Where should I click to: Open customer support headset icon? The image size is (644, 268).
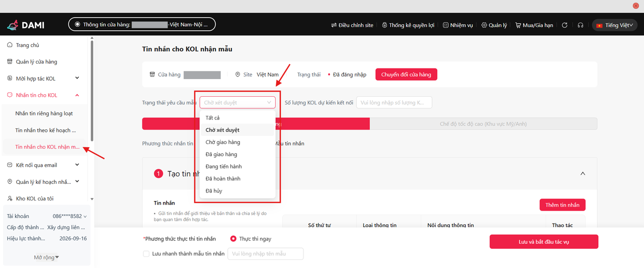(581, 25)
